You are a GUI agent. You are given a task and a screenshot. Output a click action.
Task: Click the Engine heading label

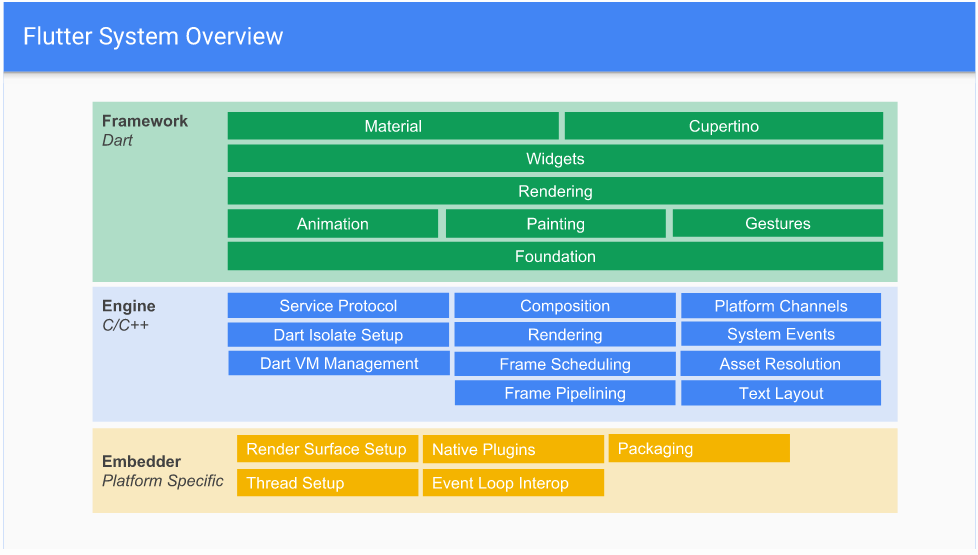click(x=128, y=306)
